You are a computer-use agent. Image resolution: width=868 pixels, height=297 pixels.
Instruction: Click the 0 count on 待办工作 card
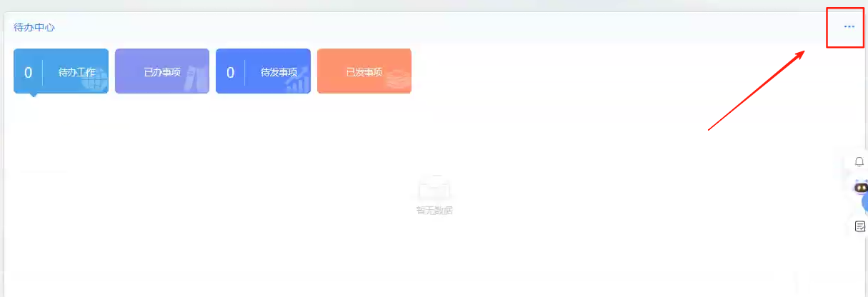point(29,72)
